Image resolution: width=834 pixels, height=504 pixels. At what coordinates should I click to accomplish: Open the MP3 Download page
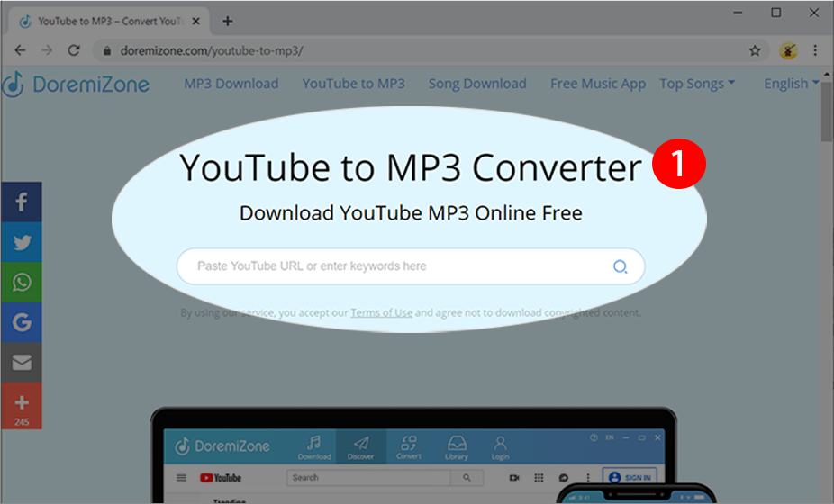coord(231,84)
